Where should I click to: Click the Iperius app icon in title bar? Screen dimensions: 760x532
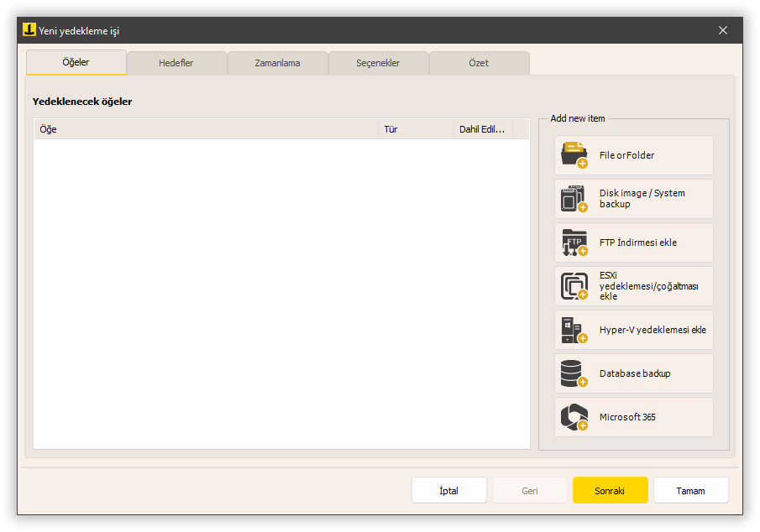coord(29,30)
